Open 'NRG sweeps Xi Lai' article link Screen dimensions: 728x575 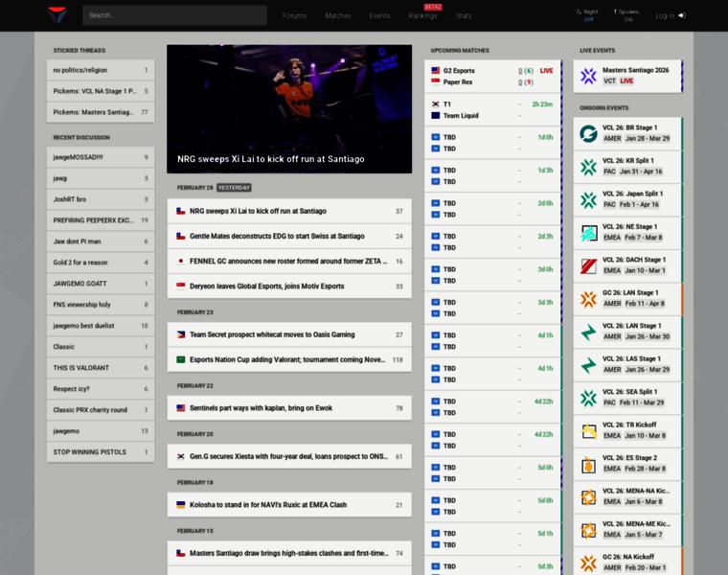[x=289, y=212]
